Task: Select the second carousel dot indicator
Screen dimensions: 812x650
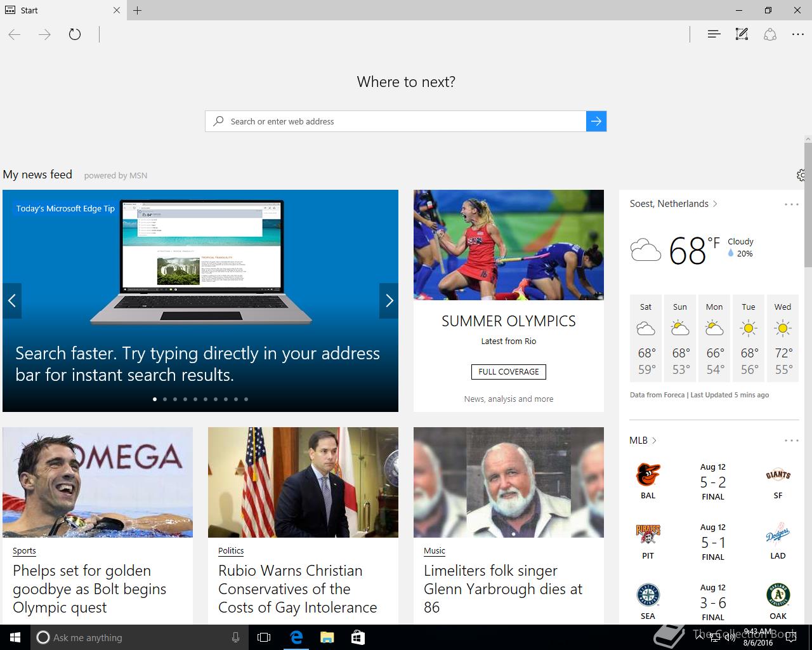Action: point(165,399)
